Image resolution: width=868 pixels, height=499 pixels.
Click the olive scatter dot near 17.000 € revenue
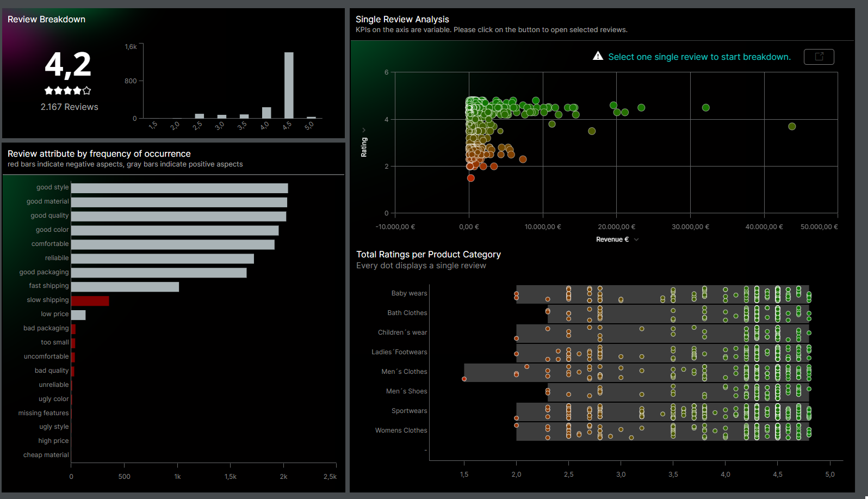pyautogui.click(x=592, y=131)
